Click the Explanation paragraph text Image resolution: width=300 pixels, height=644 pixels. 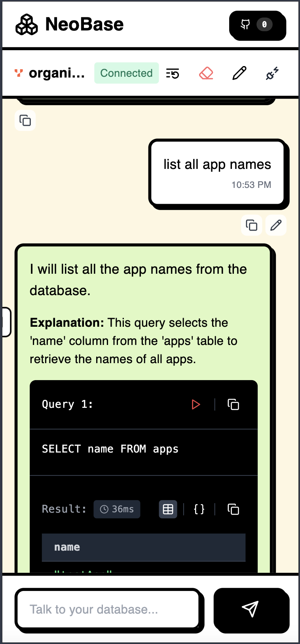(x=133, y=341)
